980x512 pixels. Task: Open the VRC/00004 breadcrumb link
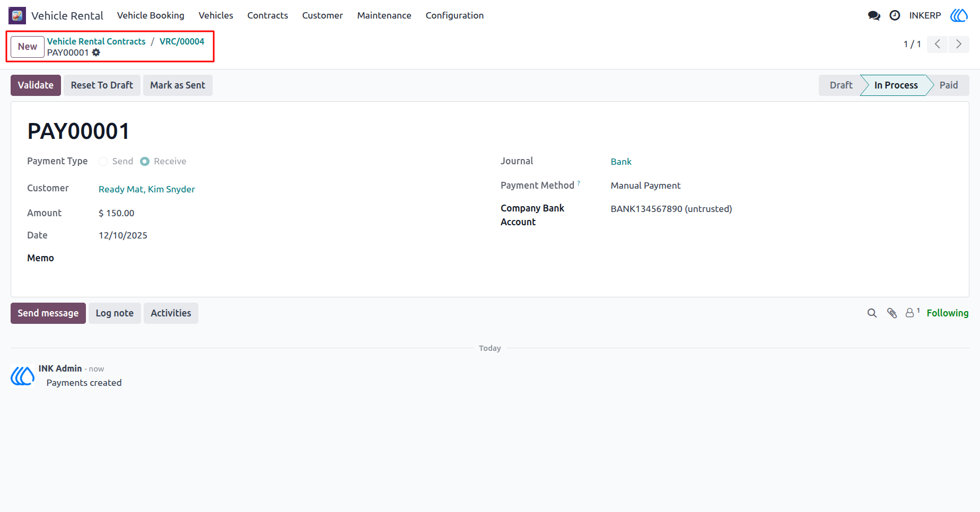click(x=182, y=41)
